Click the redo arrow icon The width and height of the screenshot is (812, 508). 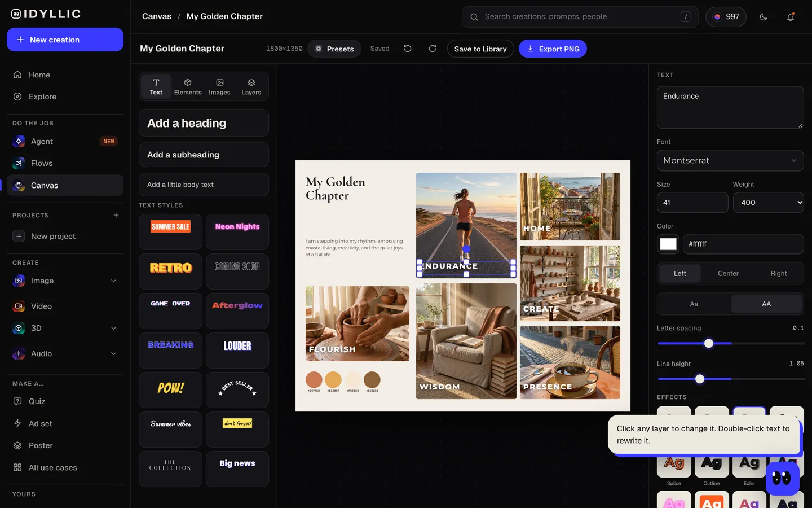[433, 49]
